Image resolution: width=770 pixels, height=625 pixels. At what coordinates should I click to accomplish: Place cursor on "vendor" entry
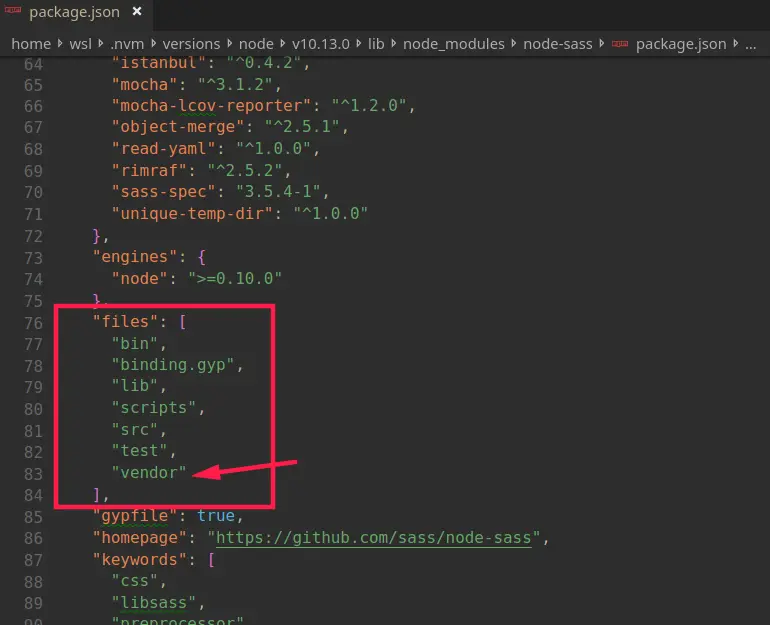point(149,472)
